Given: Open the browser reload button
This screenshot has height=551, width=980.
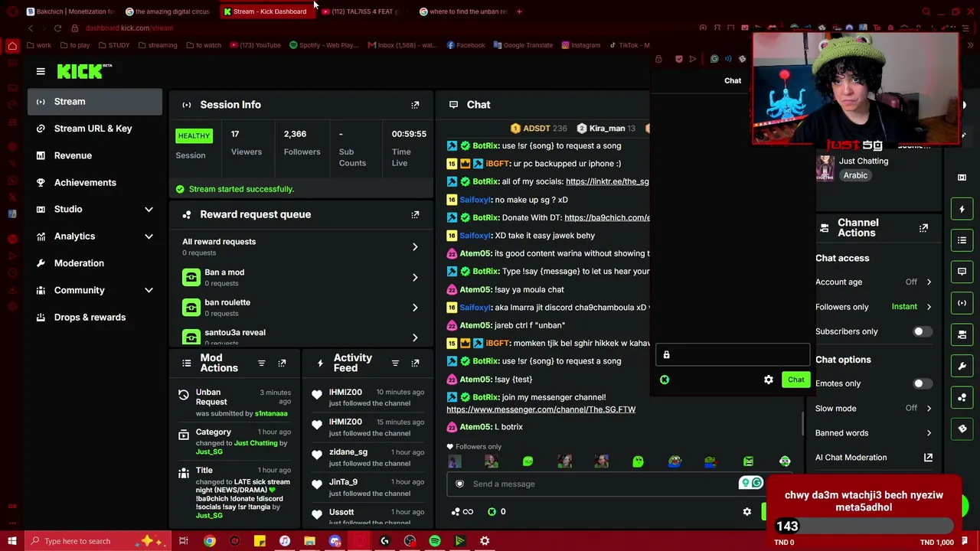Looking at the screenshot, I should point(57,28).
